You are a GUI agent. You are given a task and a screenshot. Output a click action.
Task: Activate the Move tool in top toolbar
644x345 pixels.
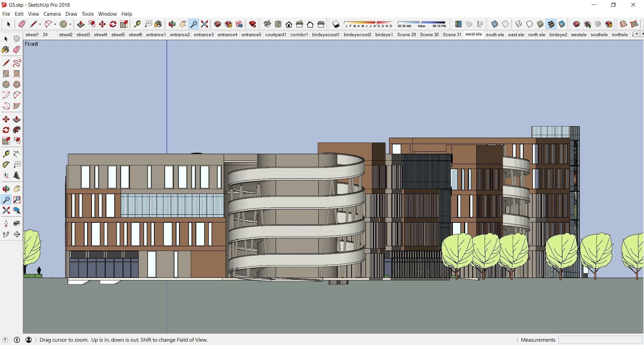tap(102, 24)
